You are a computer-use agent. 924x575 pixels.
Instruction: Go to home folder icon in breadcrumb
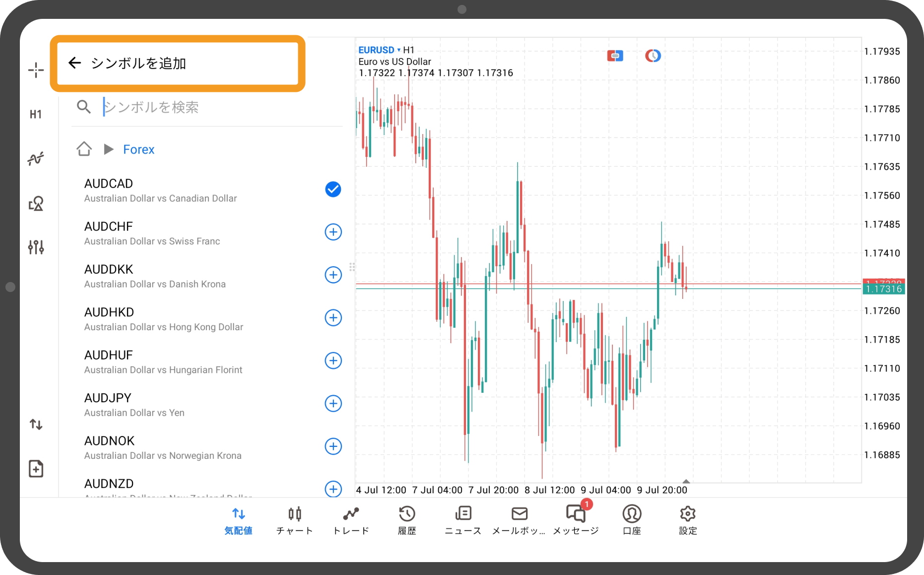coord(84,149)
